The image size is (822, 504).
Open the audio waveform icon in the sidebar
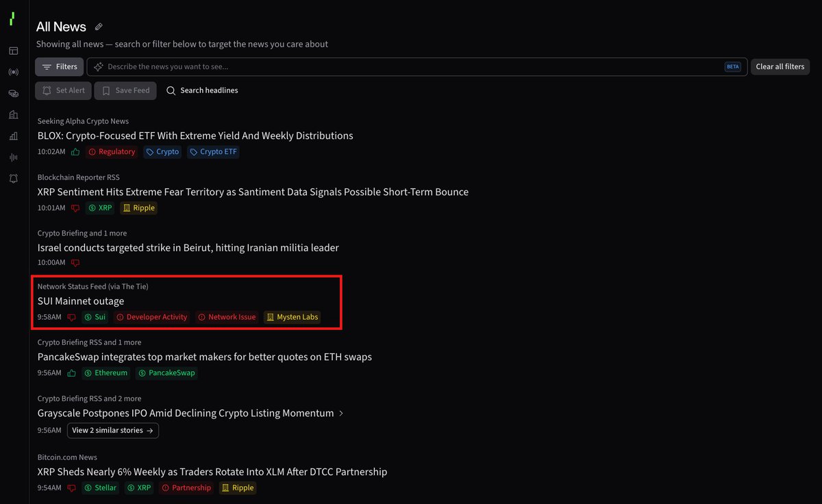(13, 157)
